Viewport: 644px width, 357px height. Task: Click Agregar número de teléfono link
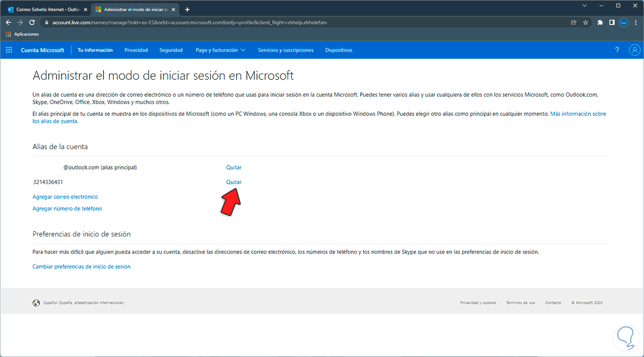point(67,208)
